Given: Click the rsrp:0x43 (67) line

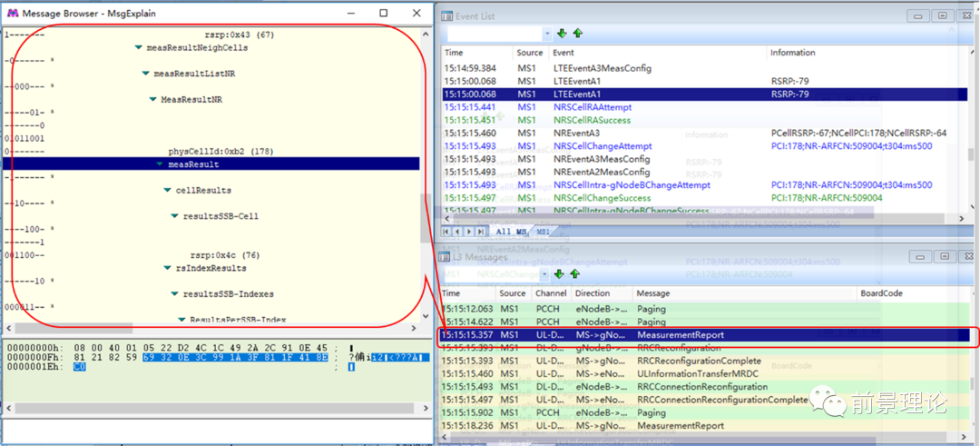Looking at the screenshot, I should coord(240,35).
